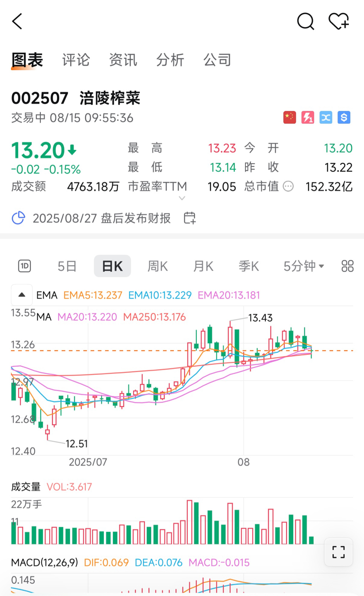Tap the 13.43 high price marker
364x596 pixels.
261,318
